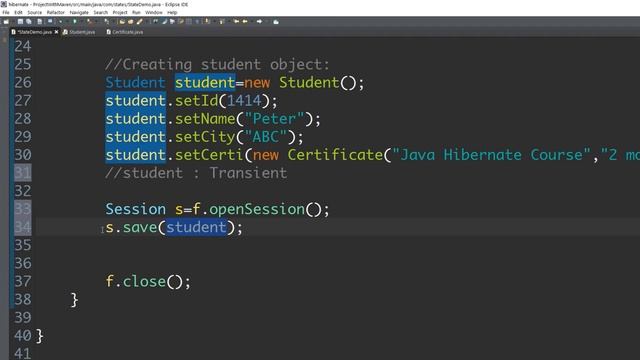Viewport: 640px width, 360px height.
Task: Open the Search menu
Action: [x=100, y=13]
